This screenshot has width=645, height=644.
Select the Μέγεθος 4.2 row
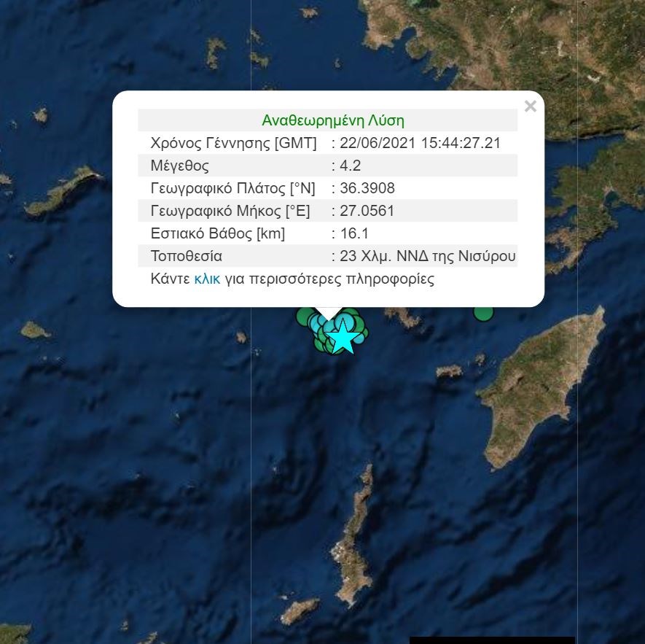[327, 165]
